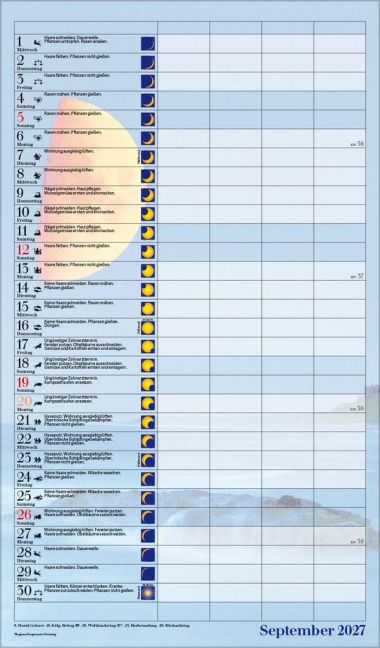Click the zodiac sign icon beside day 1
The image size is (380, 648).
tap(38, 43)
